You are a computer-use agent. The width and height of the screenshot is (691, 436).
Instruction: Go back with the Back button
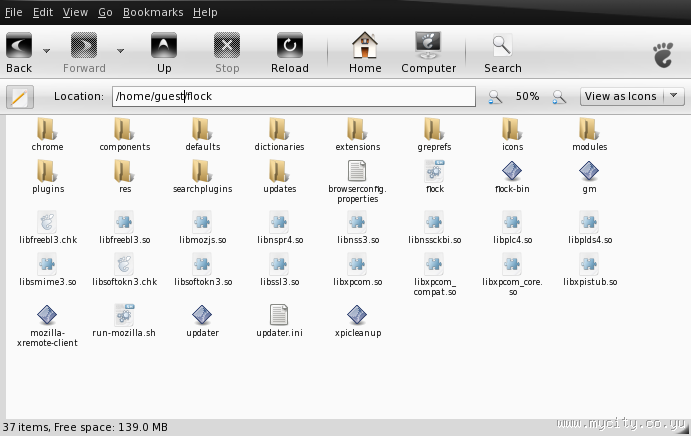[19, 52]
